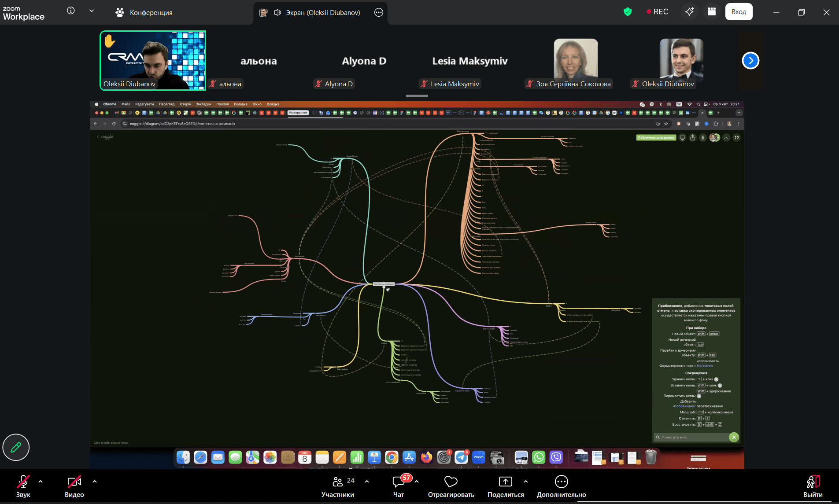The width and height of the screenshot is (839, 504).
Task: Open the gallery view layout icon
Action: tap(711, 12)
